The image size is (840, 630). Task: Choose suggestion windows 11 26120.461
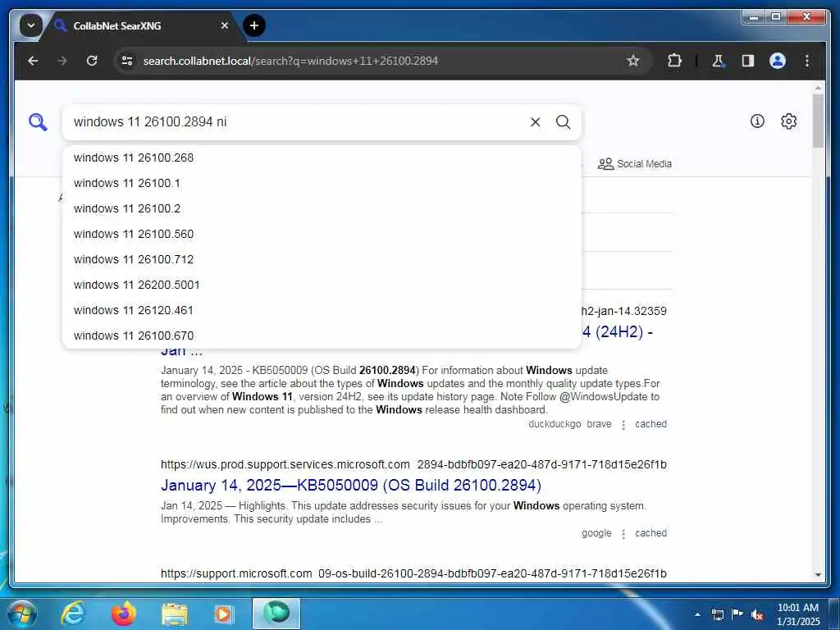coord(322,310)
